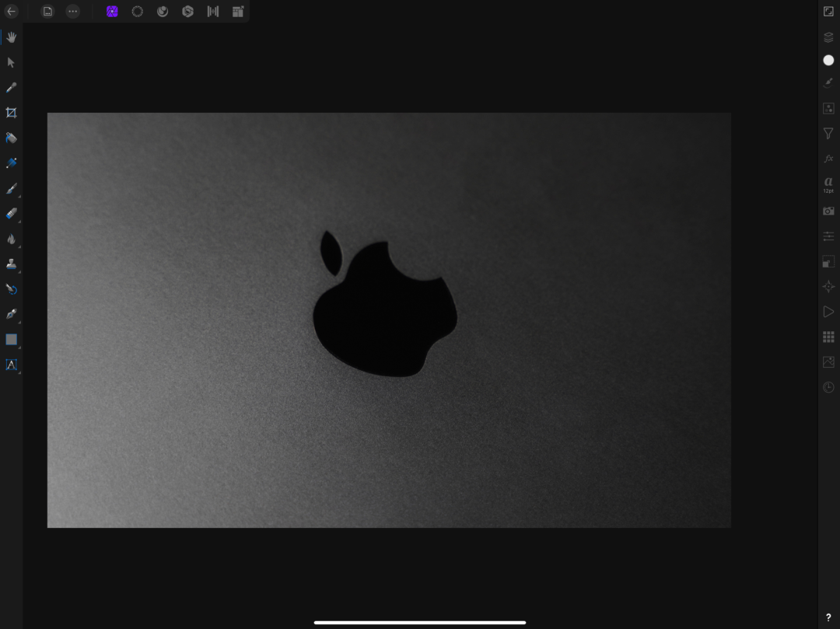Open the white Colour circle studio
This screenshot has height=629, width=840.
point(828,60)
